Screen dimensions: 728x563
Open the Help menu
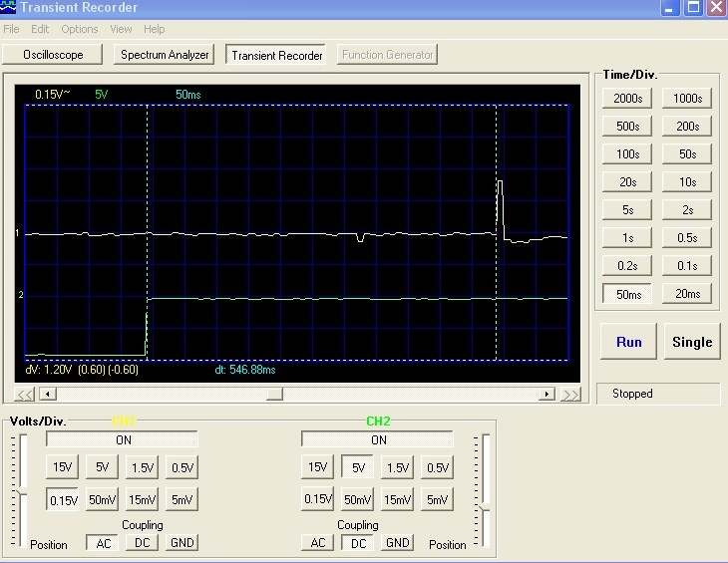155,29
